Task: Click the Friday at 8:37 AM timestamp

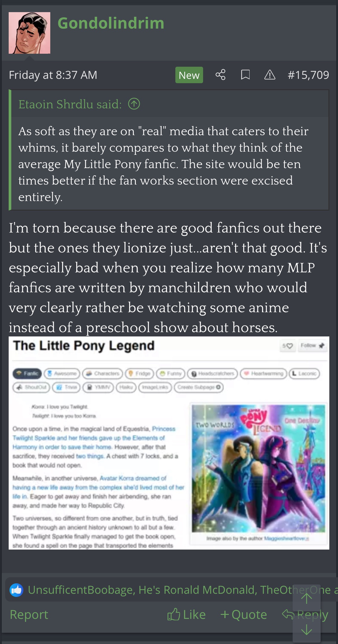Action: point(53,75)
